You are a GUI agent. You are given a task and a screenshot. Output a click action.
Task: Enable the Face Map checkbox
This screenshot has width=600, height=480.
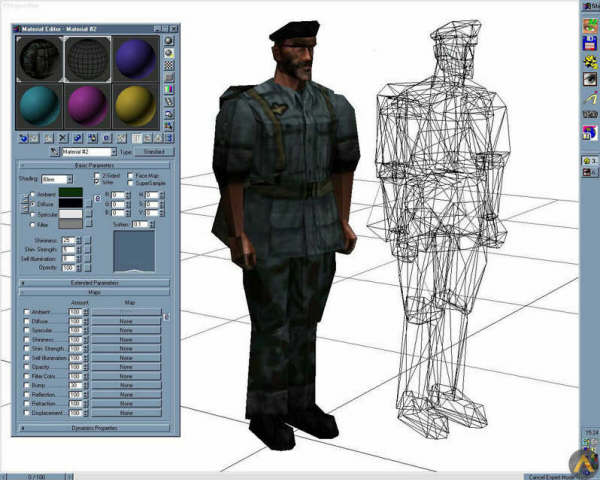130,175
